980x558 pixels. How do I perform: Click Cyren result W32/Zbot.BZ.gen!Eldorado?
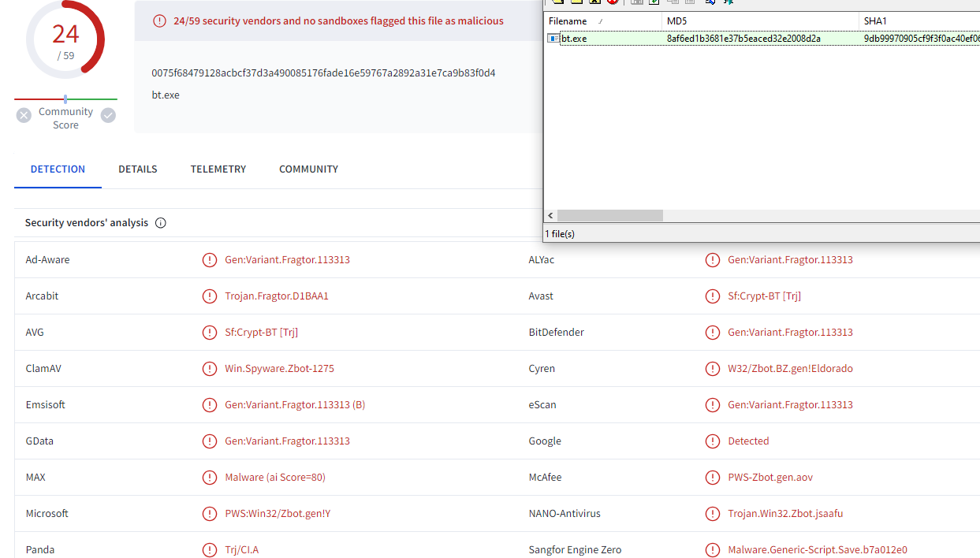point(790,369)
